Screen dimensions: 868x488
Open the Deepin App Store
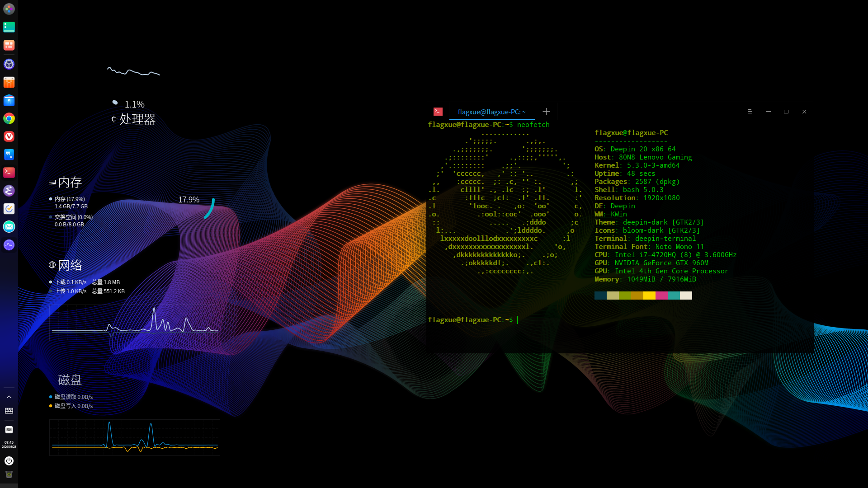pyautogui.click(x=9, y=82)
